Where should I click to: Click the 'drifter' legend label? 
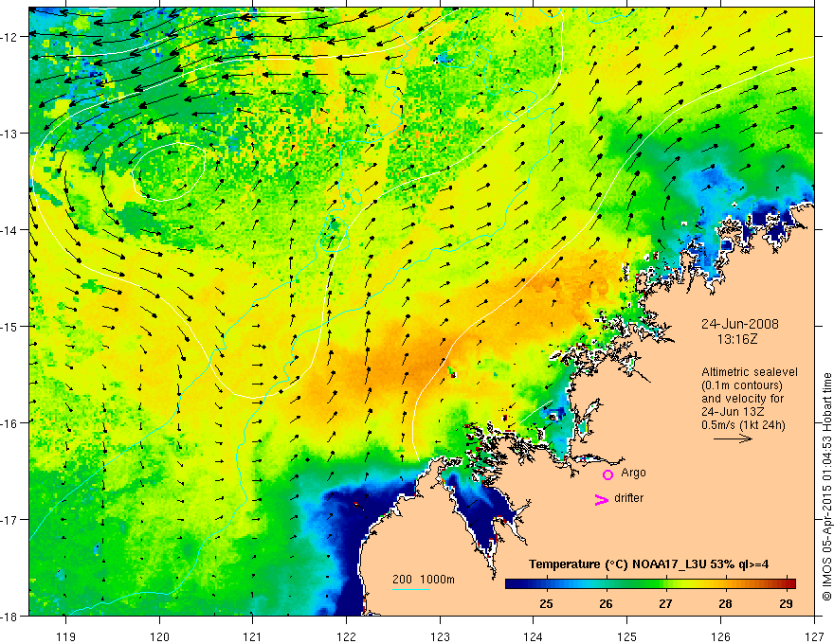[x=628, y=498]
